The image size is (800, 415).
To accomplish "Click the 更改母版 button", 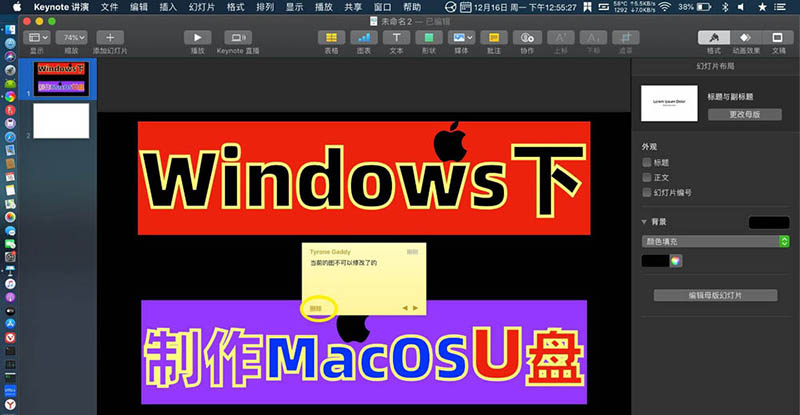I will coord(744,114).
